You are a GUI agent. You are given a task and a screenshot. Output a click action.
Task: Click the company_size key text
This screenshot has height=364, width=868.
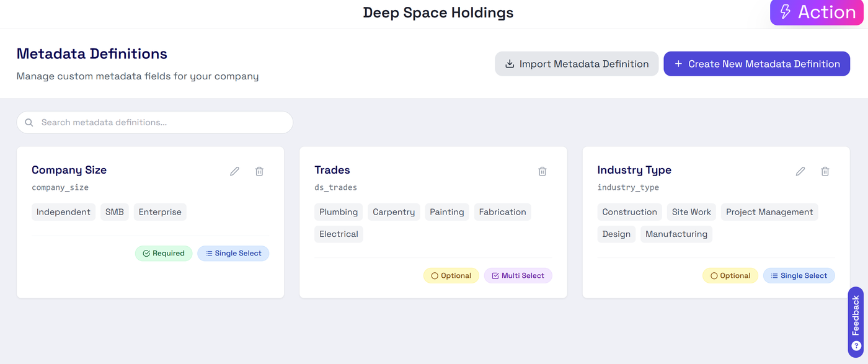pos(60,187)
